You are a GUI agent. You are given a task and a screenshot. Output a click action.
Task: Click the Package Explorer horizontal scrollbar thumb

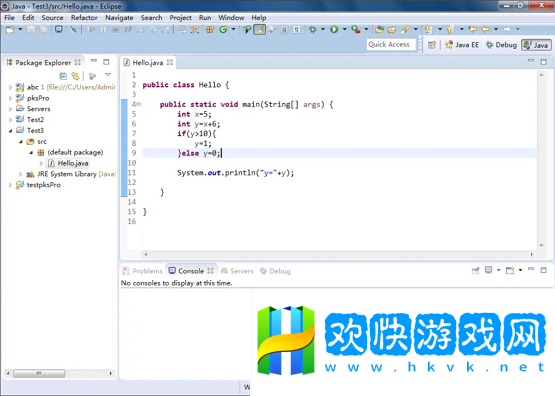click(x=39, y=373)
